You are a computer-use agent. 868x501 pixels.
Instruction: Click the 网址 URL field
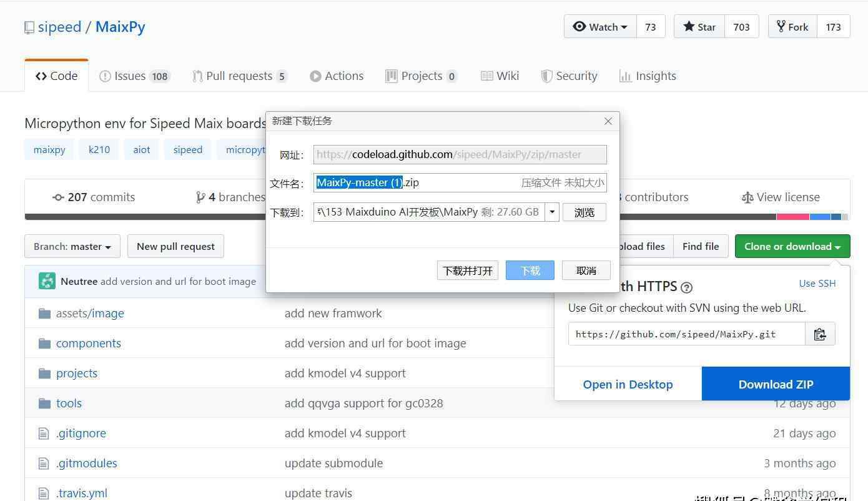coord(460,154)
